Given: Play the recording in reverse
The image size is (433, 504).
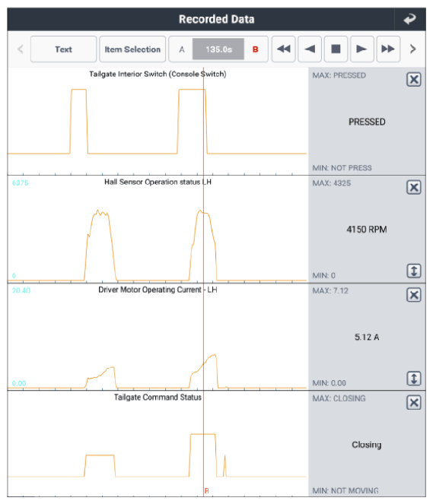Looking at the screenshot, I should [310, 49].
